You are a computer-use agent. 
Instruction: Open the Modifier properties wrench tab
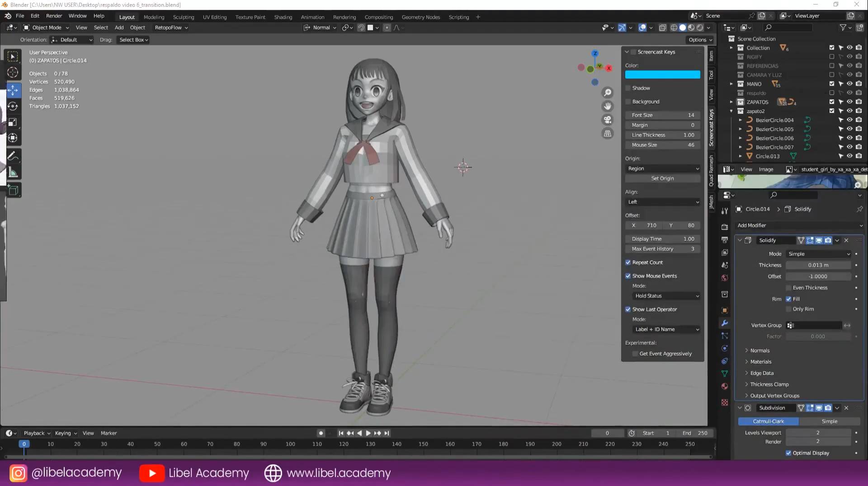(725, 323)
